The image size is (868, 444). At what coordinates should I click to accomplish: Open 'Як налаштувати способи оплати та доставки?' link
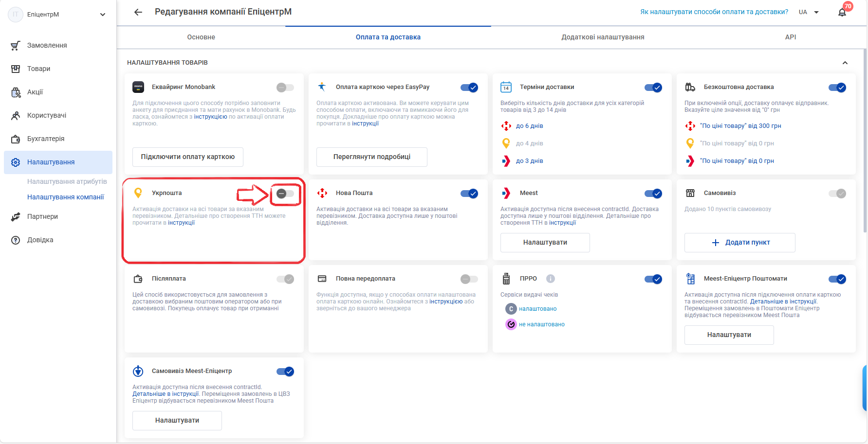[x=714, y=12]
